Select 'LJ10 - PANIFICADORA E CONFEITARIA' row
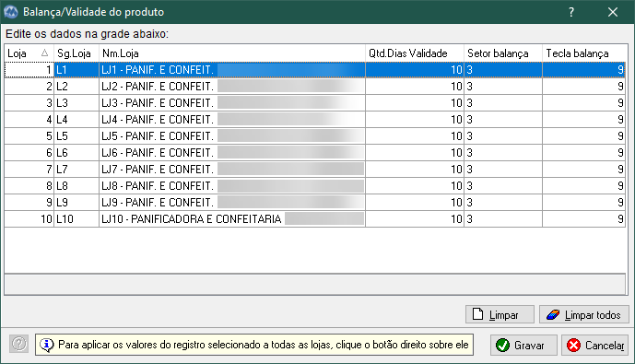This screenshot has width=635, height=364. 314,219
